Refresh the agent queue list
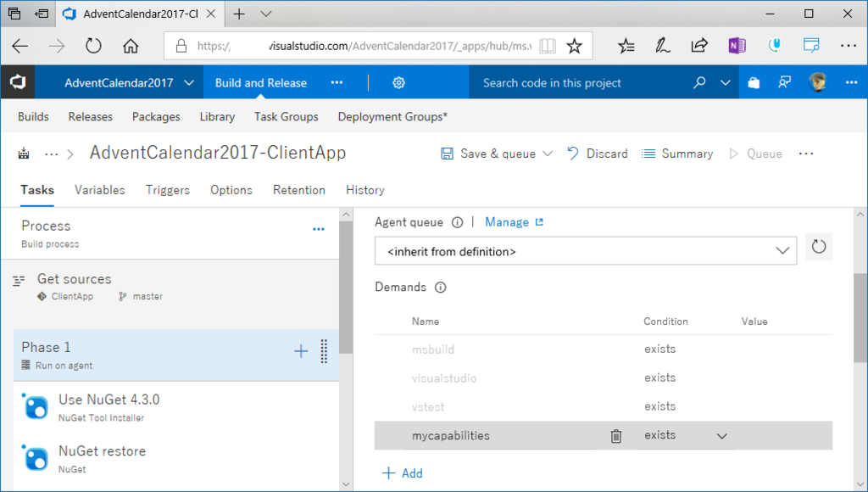This screenshot has height=492, width=868. (x=819, y=247)
